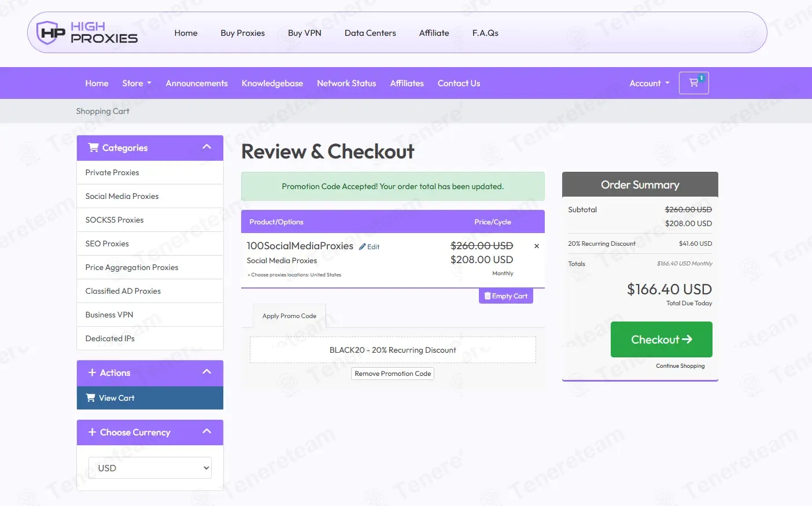
Task: Select the SOCKS5 Proxies category
Action: 150,220
